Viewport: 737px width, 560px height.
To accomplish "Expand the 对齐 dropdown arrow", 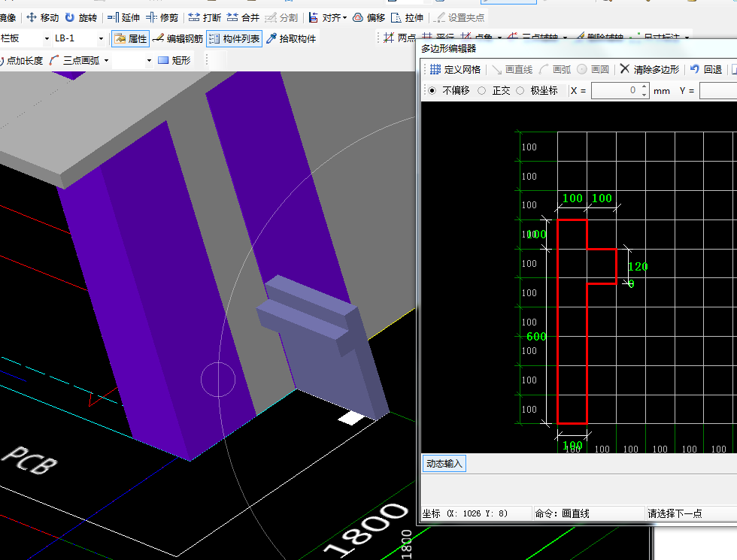I will tap(345, 18).
